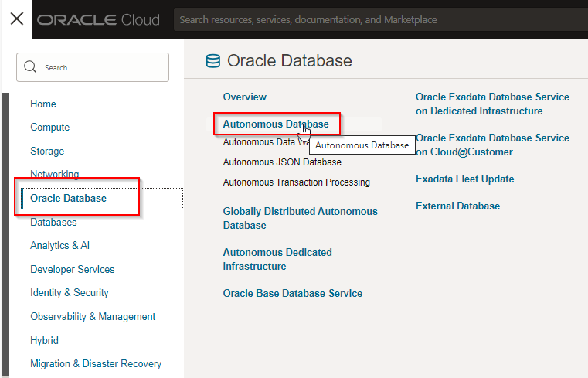Open the Databases menu category

53,222
